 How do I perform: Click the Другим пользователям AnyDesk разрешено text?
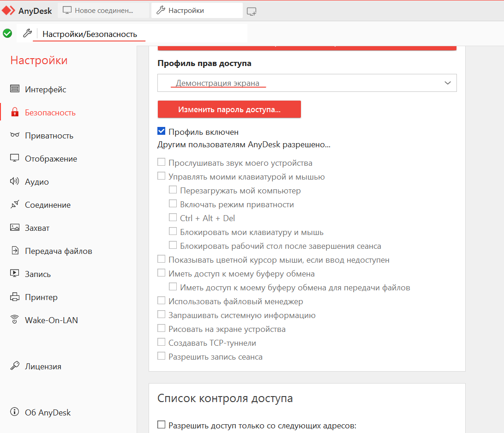pyautogui.click(x=244, y=144)
